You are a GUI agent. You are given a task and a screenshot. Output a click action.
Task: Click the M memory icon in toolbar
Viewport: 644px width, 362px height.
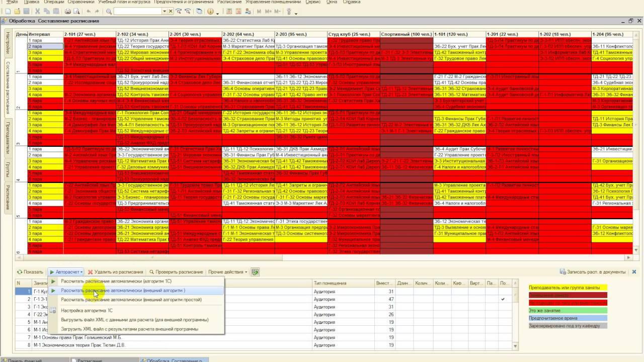coord(259,11)
